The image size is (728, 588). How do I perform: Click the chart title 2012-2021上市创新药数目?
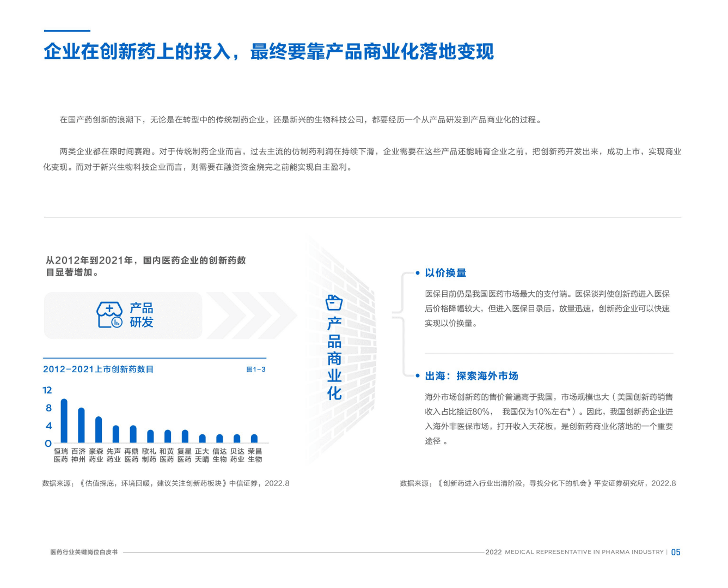tap(98, 369)
